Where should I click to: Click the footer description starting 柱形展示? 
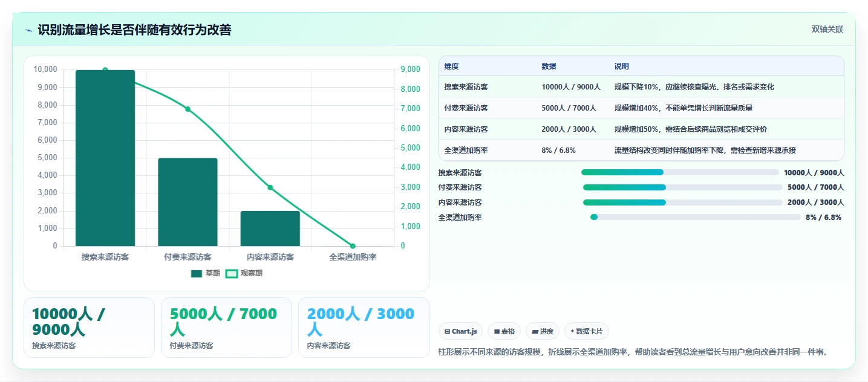(633, 352)
